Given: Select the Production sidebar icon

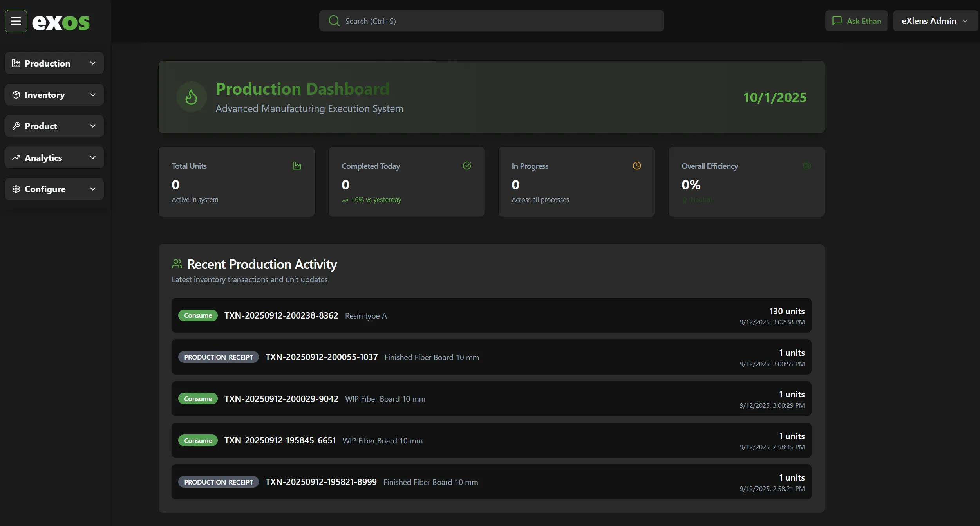Looking at the screenshot, I should (x=16, y=63).
